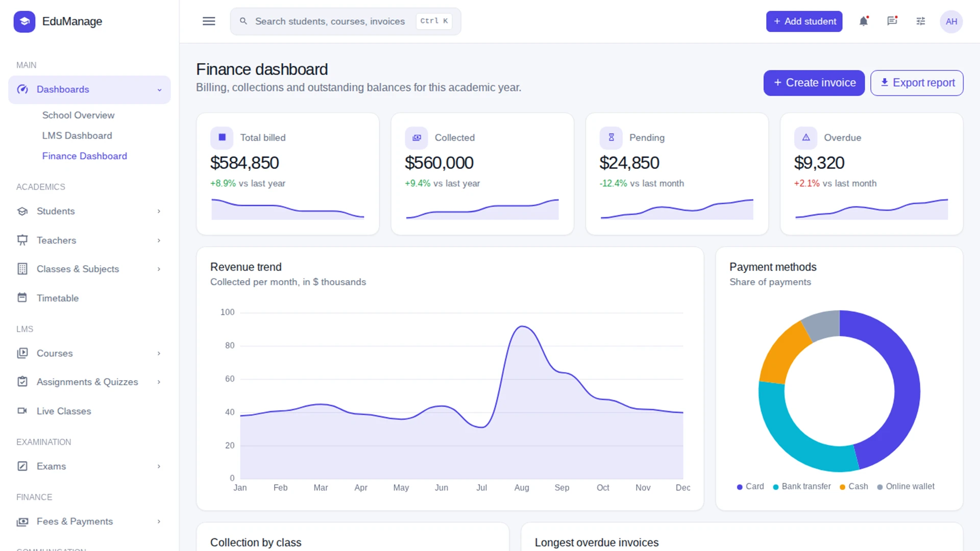Image resolution: width=980 pixels, height=551 pixels.
Task: Click the AH user avatar
Action: 951,21
